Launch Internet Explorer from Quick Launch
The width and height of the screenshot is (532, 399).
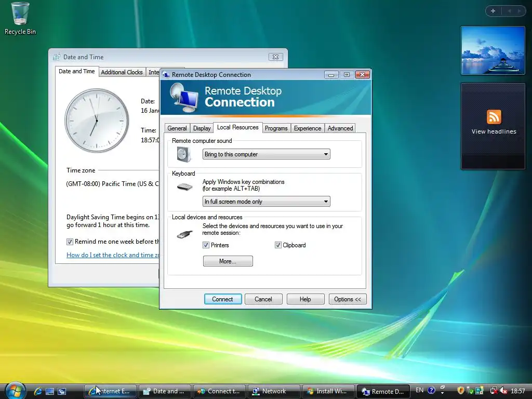pyautogui.click(x=38, y=391)
